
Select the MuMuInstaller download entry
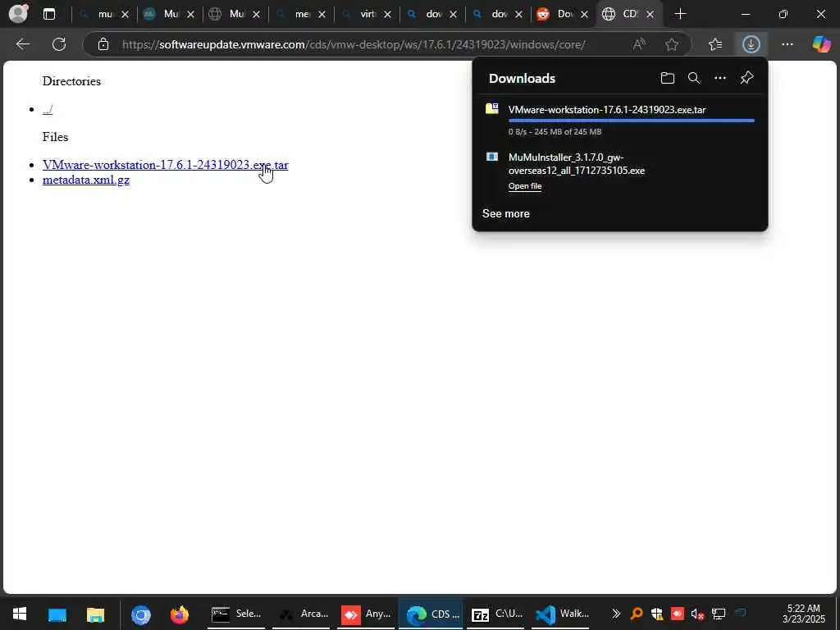620,171
